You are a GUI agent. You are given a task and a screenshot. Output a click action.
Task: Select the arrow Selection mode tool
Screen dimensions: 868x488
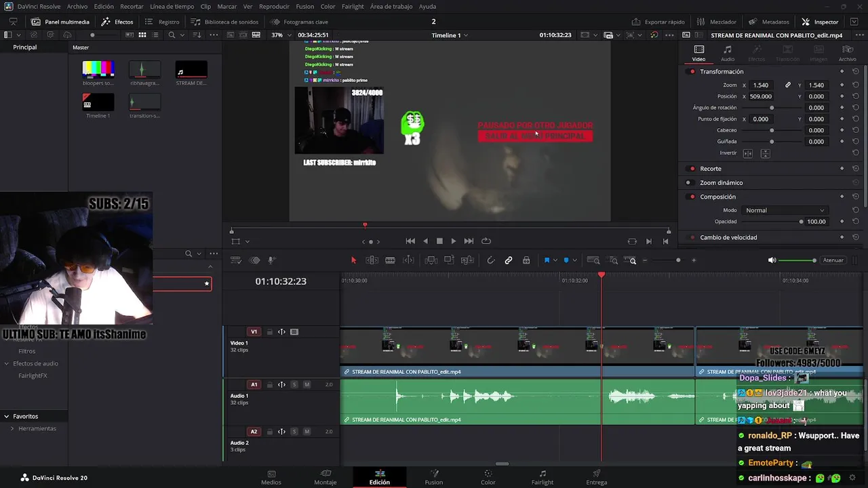point(353,260)
